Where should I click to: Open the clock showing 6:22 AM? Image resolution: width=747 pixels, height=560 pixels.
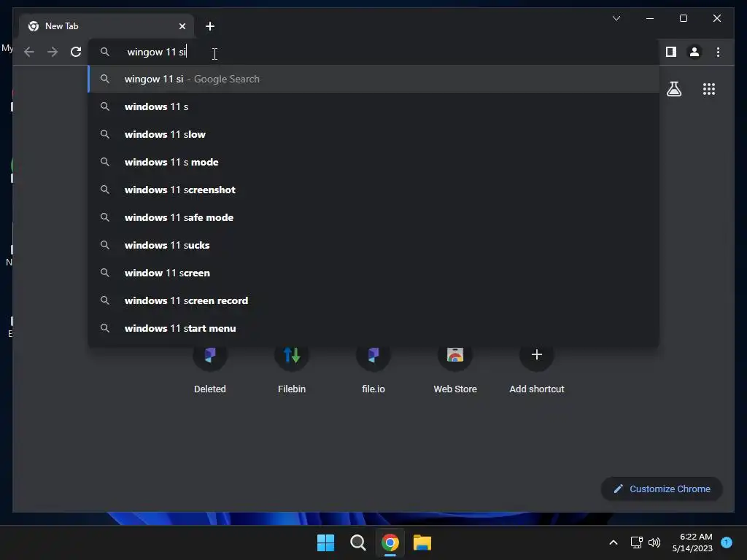pyautogui.click(x=692, y=542)
